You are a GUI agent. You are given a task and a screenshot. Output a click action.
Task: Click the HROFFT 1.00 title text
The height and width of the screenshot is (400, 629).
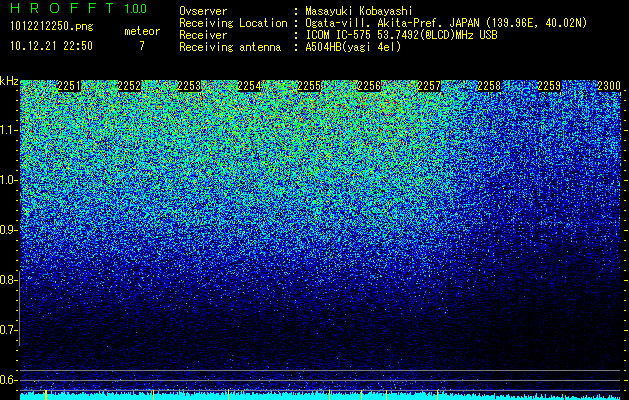pyautogui.click(x=78, y=8)
